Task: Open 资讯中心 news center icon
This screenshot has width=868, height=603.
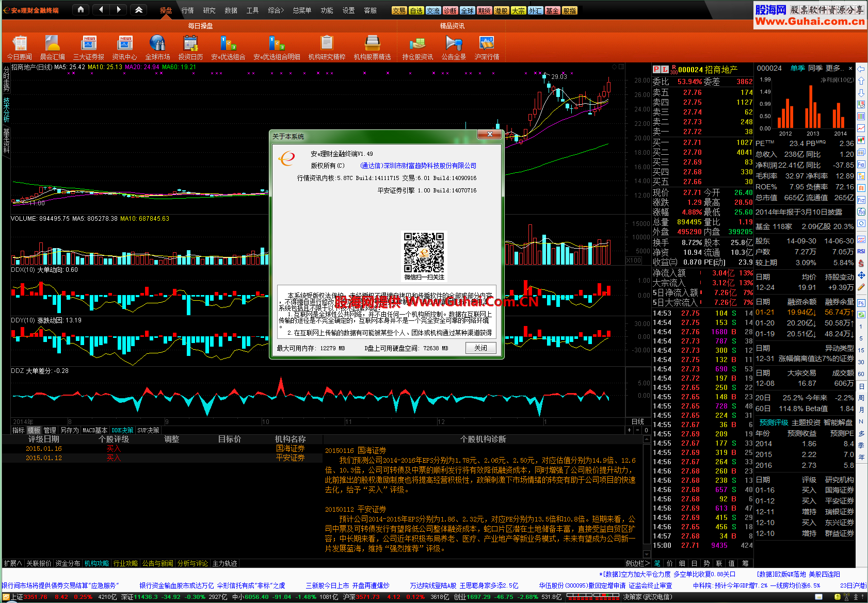Action: pos(124,47)
